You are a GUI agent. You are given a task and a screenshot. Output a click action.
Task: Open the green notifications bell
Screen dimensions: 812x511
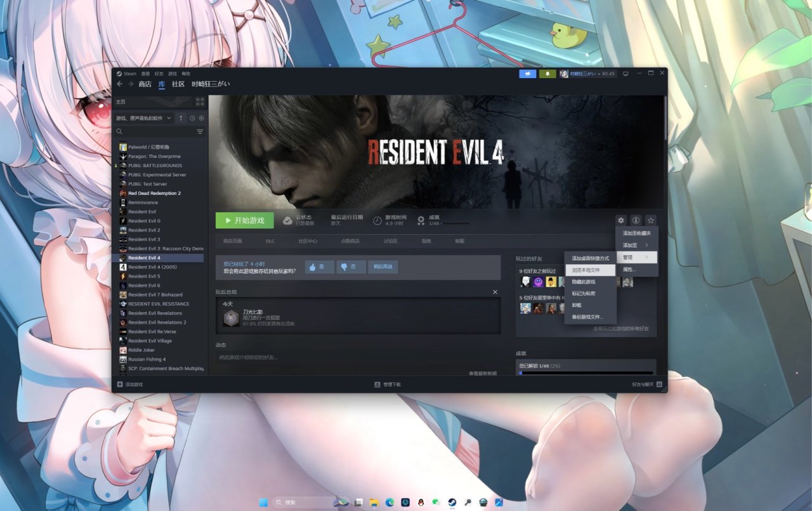(x=548, y=74)
